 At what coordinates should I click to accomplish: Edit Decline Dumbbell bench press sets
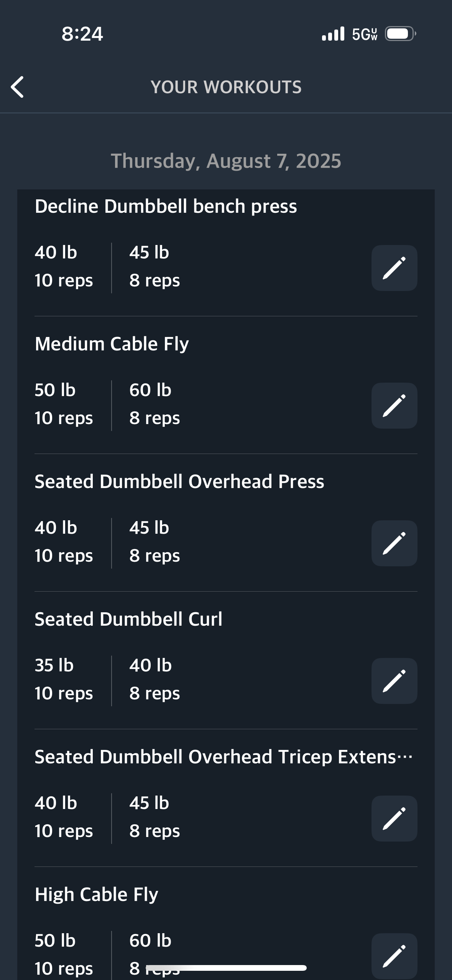click(x=394, y=268)
